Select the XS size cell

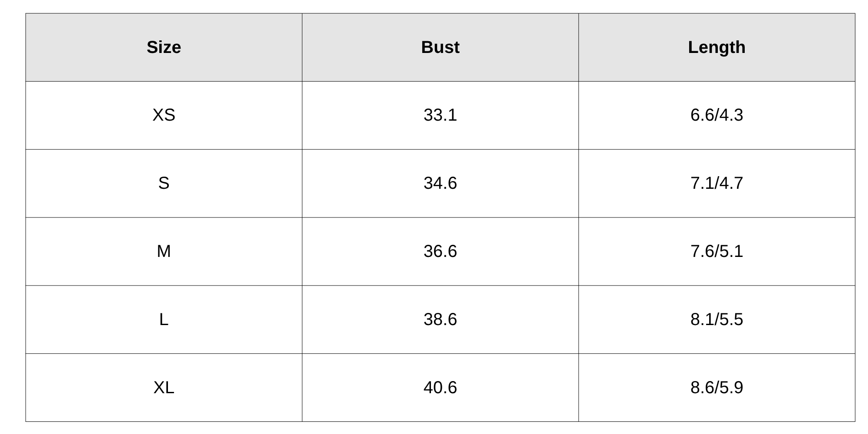point(164,115)
